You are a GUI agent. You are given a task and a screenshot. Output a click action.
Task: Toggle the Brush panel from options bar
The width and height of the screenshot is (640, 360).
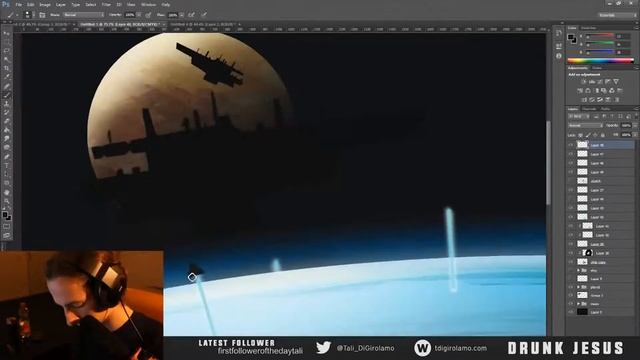[x=42, y=15]
